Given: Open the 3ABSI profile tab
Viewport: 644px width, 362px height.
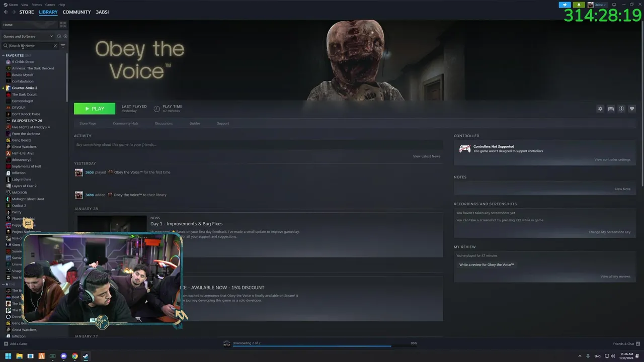Looking at the screenshot, I should (x=102, y=12).
